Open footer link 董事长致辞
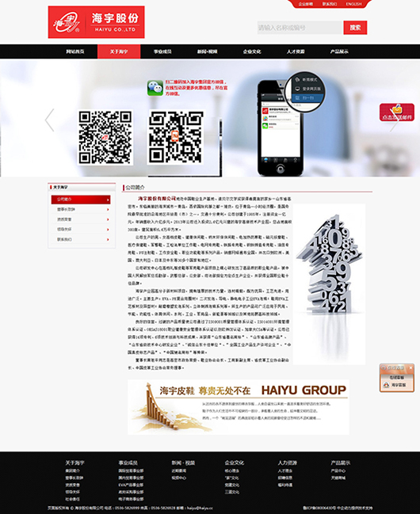 point(74,478)
